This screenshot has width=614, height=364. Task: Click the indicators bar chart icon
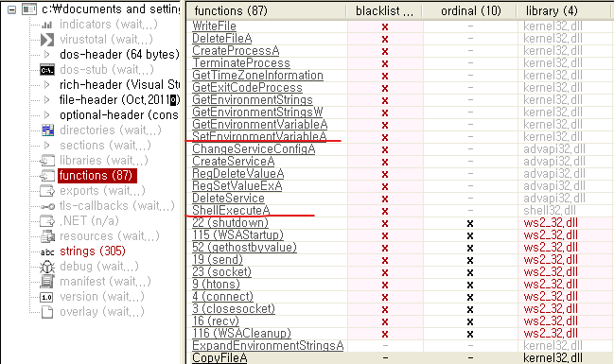click(x=47, y=25)
